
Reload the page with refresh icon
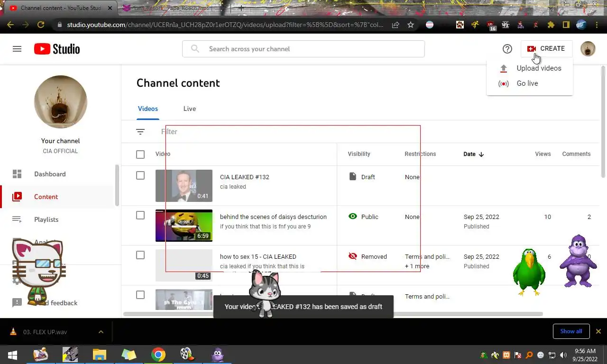point(41,25)
